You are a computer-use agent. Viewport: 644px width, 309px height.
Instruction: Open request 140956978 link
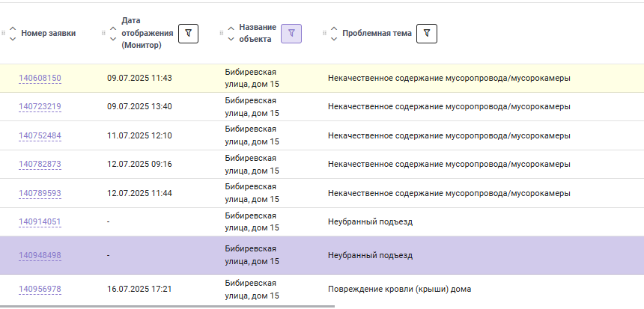pos(40,289)
